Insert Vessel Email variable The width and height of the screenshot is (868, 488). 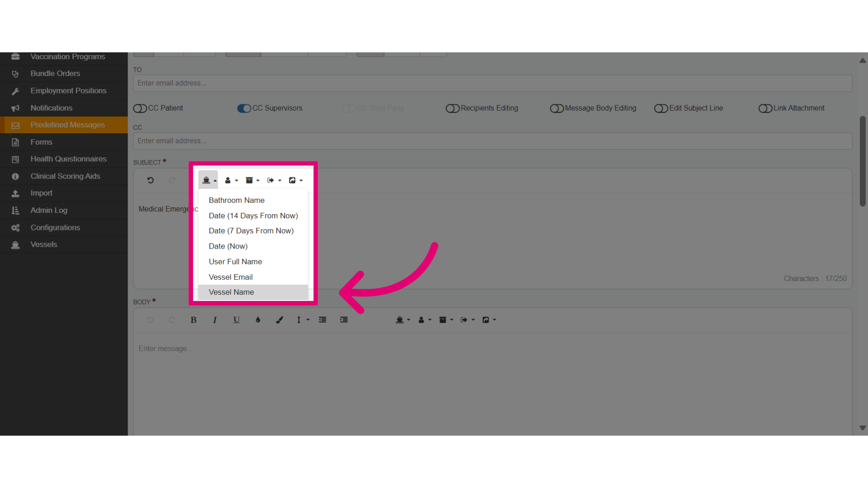click(x=253, y=277)
